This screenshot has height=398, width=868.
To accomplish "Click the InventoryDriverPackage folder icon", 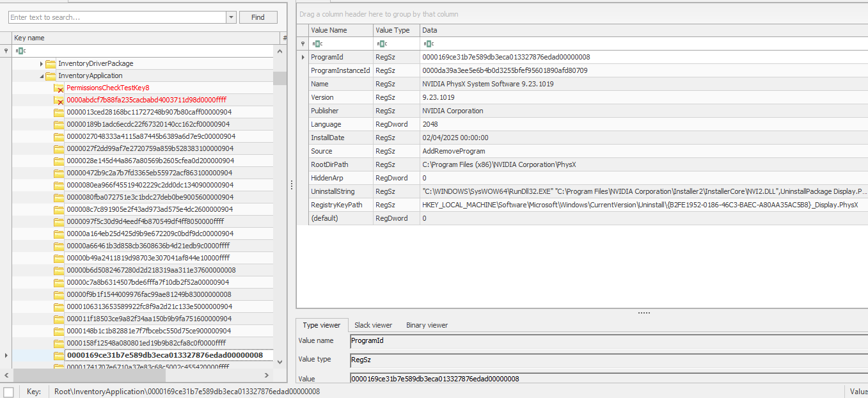I will click(x=50, y=63).
